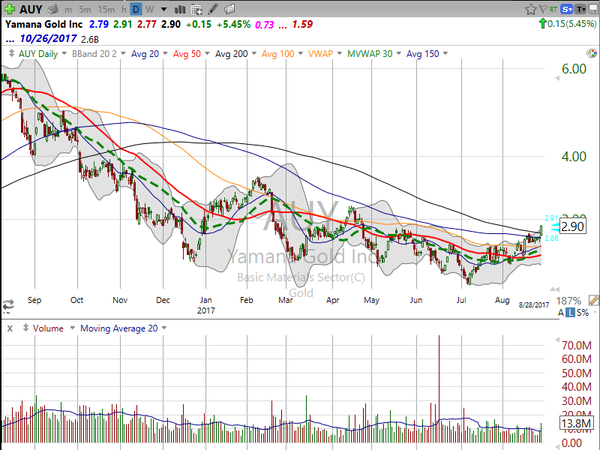
Task: Select arithmetic scale A
Action: 561,313
